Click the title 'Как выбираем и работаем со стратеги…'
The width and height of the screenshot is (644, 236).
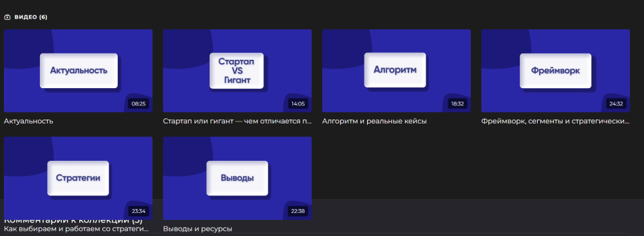coord(76,229)
